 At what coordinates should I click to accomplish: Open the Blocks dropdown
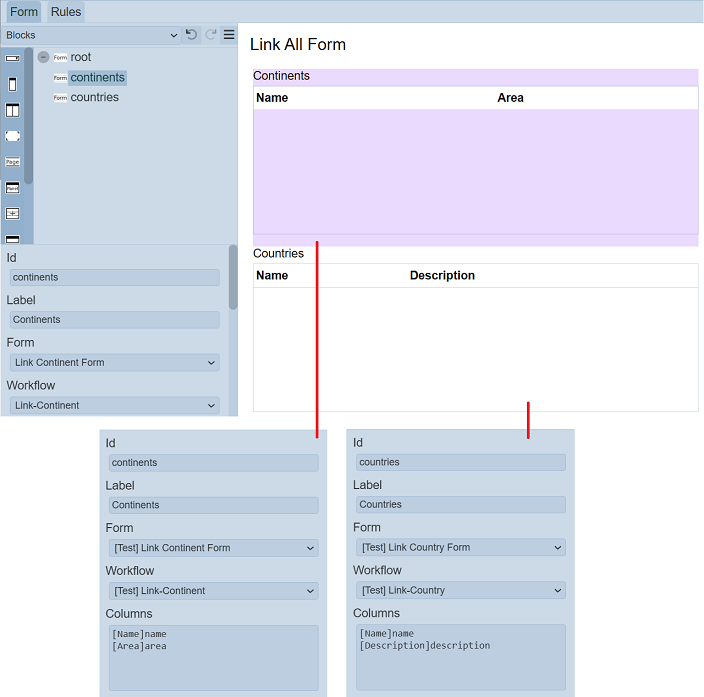pos(91,35)
